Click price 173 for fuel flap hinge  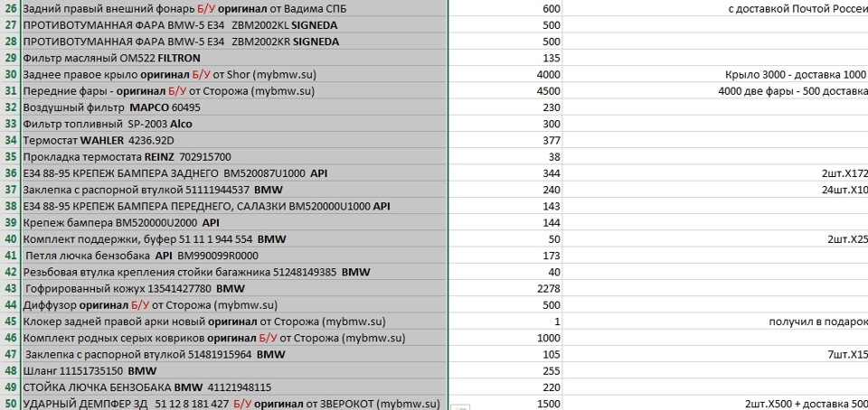coord(505,256)
